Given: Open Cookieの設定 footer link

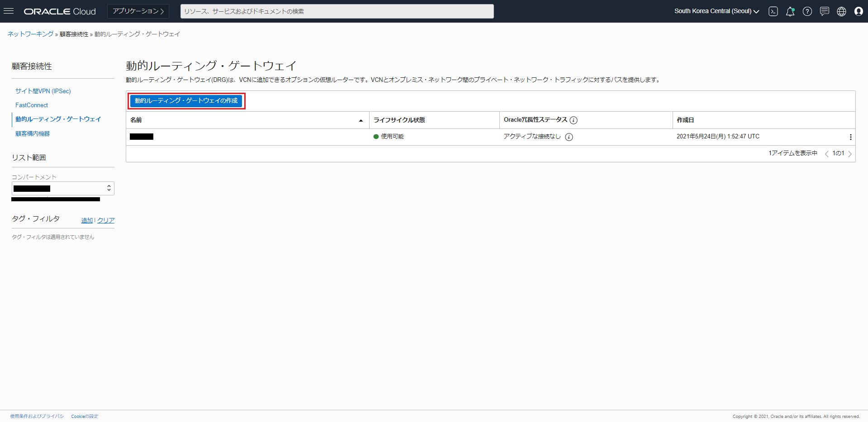Looking at the screenshot, I should coord(85,416).
